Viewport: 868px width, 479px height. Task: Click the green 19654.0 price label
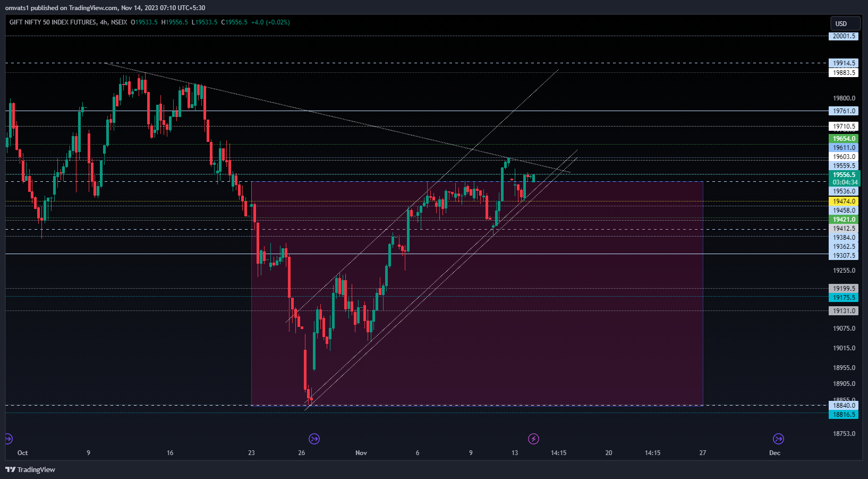click(844, 139)
